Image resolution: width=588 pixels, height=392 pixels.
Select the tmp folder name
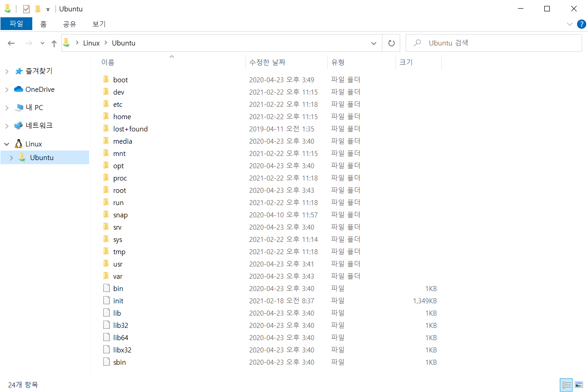click(x=119, y=251)
